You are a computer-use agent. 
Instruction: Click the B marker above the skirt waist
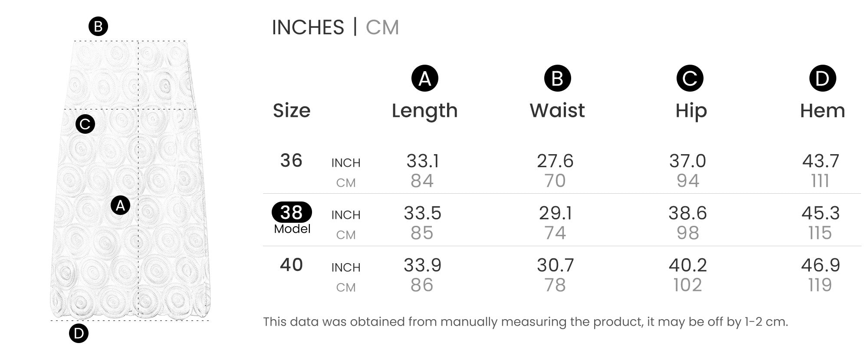(x=98, y=26)
